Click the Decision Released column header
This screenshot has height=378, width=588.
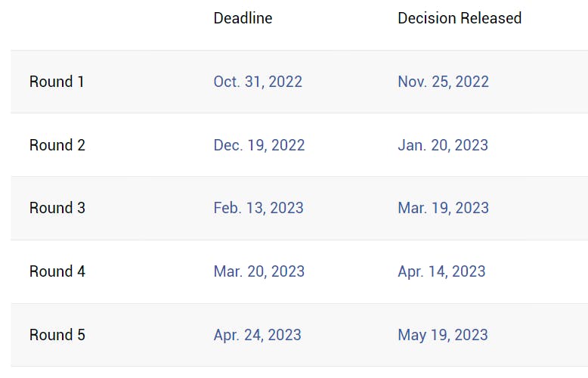[460, 18]
